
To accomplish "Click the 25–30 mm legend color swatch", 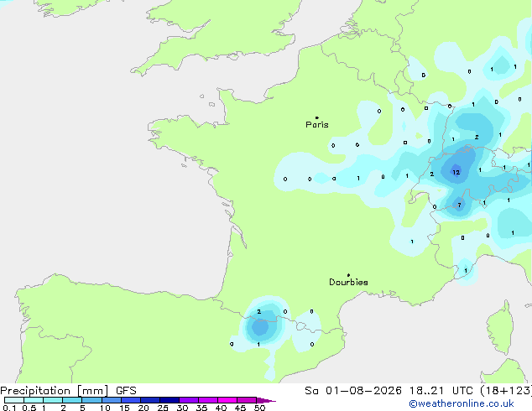I will tap(170, 400).
